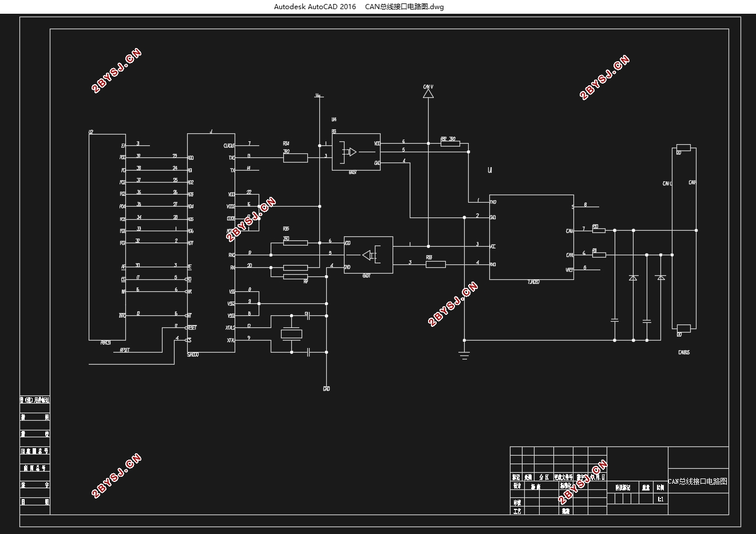Viewport: 756px width, 534px height.
Task: Pick the U4 reference designator label
Action: (334, 120)
